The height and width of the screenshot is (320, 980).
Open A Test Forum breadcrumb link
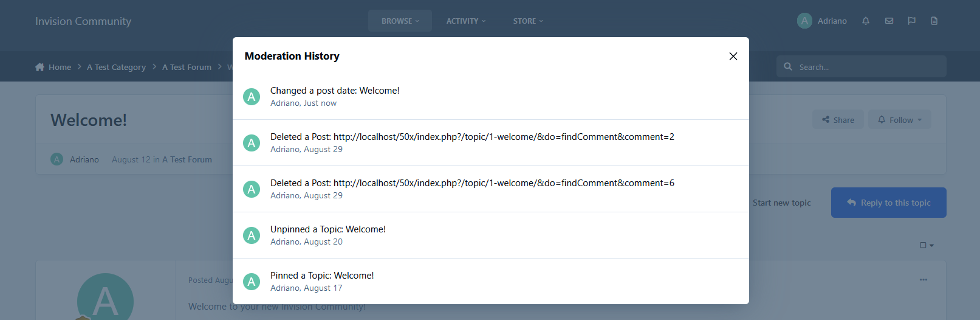pos(187,67)
